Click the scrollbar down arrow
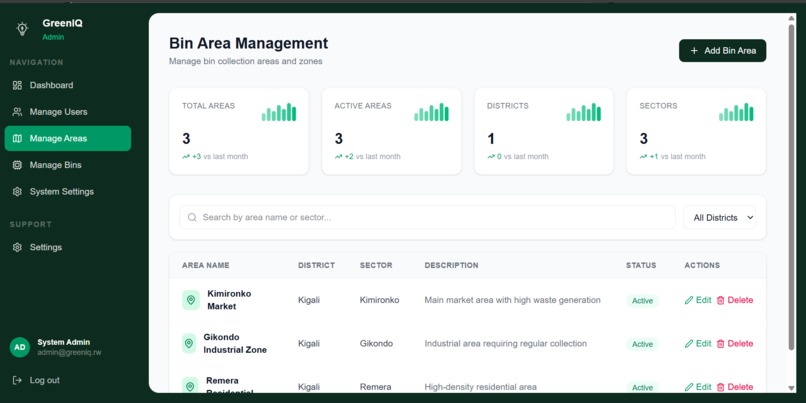Viewport: 806px width, 403px height. coord(792,388)
